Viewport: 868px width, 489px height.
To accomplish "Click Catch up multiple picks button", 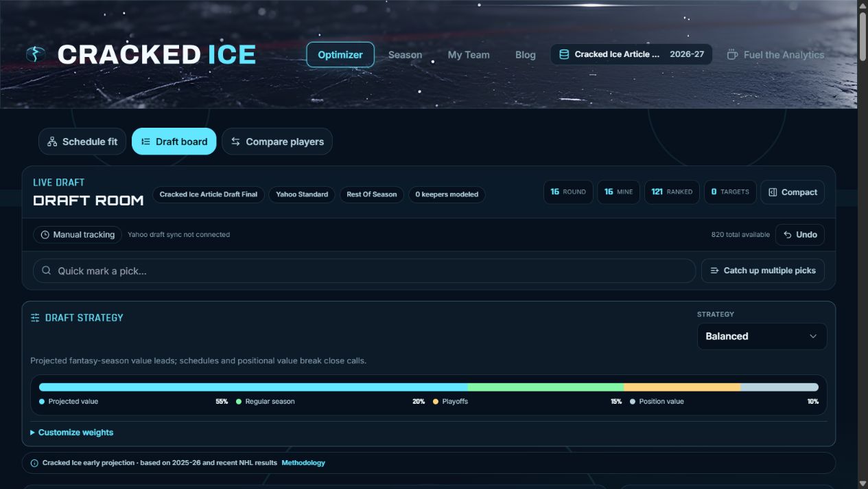I will 763,271.
